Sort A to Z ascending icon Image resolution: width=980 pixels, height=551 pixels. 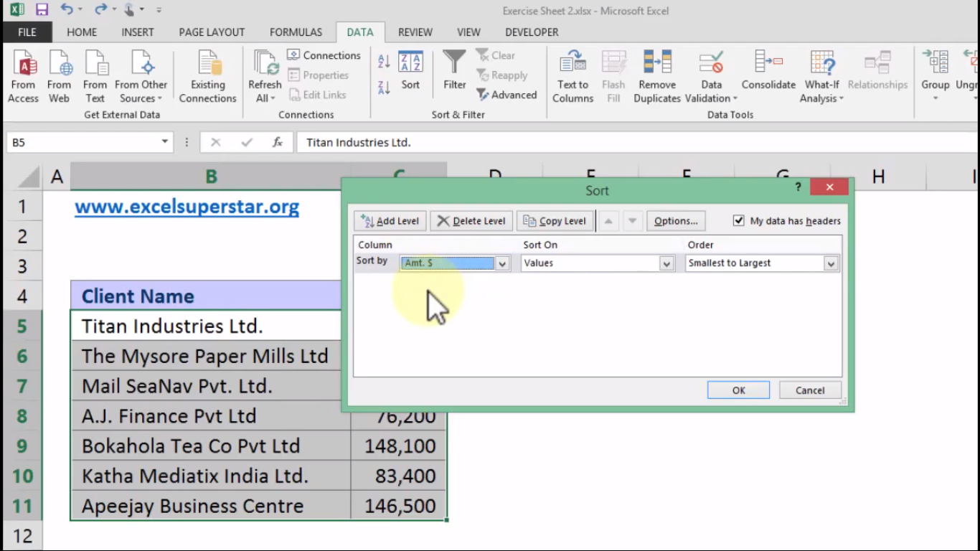384,62
